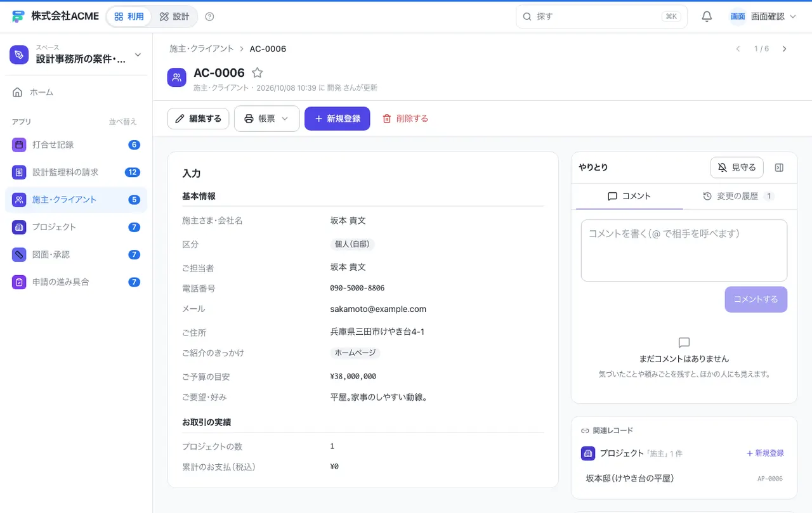Viewport: 812px width, 513px height.
Task: Open 申請の進み具合 app in sidebar
Action: click(76, 282)
